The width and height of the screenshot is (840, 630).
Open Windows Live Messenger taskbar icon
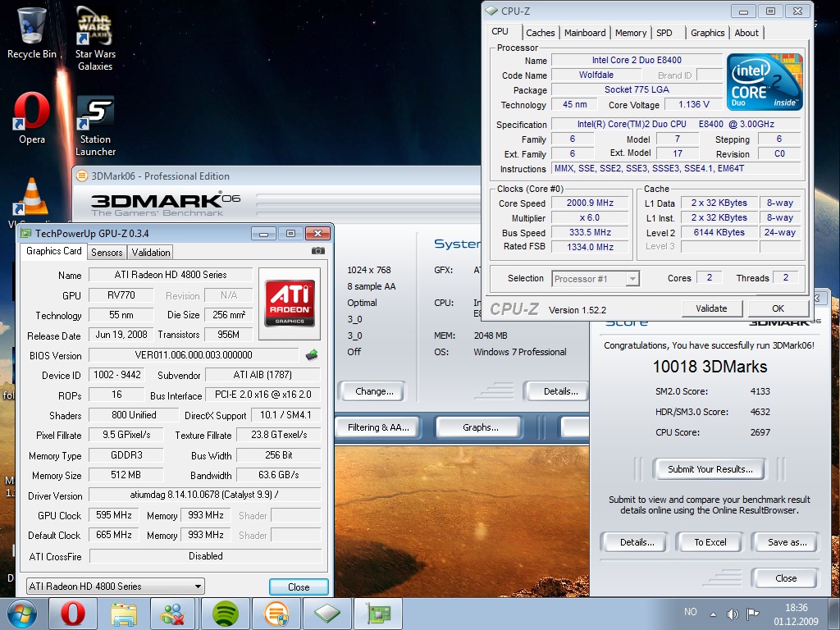click(x=174, y=614)
